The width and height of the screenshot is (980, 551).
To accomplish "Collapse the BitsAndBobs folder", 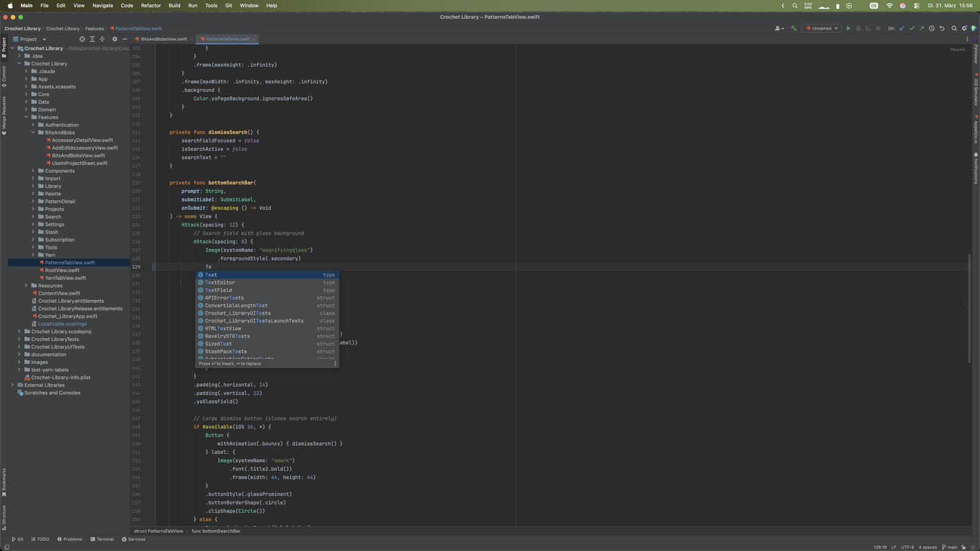I will click(x=33, y=132).
